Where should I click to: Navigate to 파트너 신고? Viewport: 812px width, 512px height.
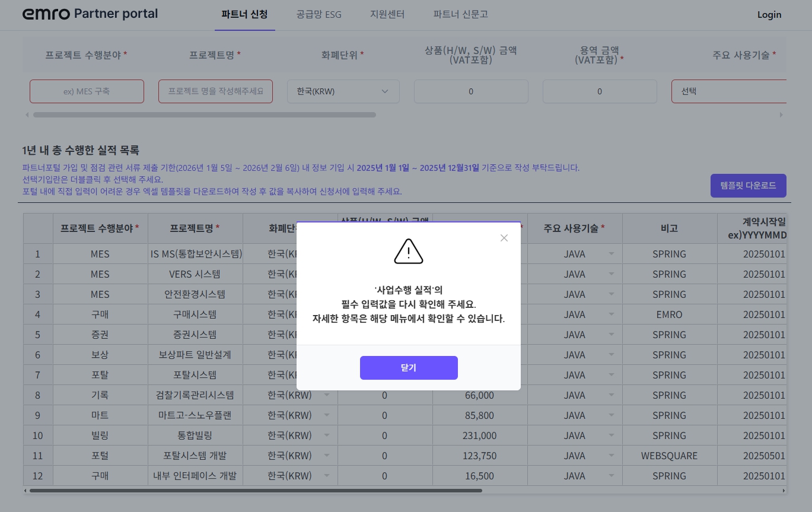coord(460,15)
